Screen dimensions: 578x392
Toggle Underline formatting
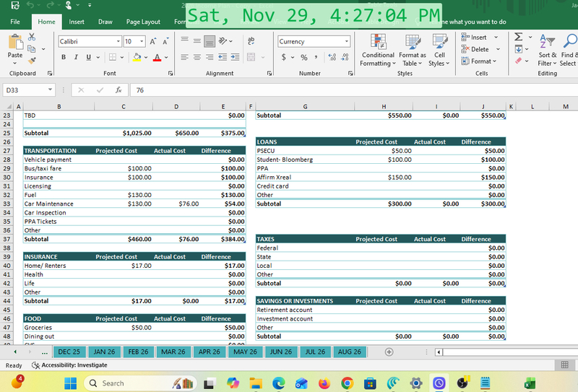[89, 57]
